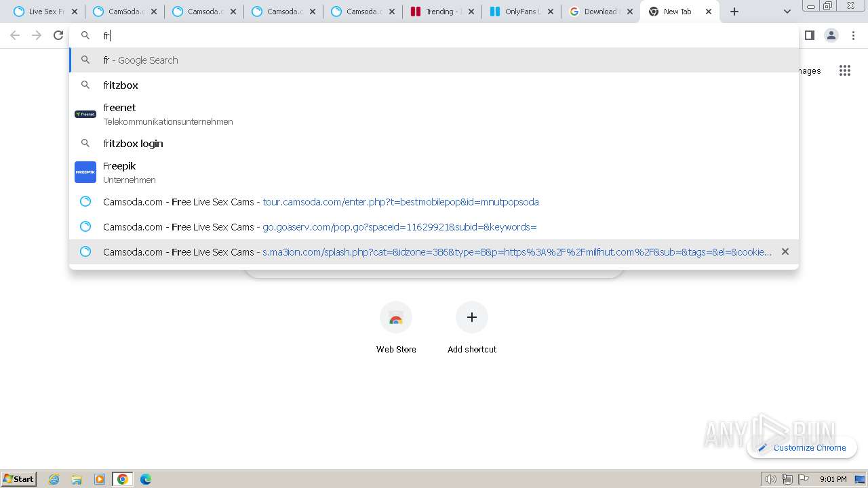Open a new browser tab with plus
Image resolution: width=868 pixels, height=488 pixels.
[734, 12]
